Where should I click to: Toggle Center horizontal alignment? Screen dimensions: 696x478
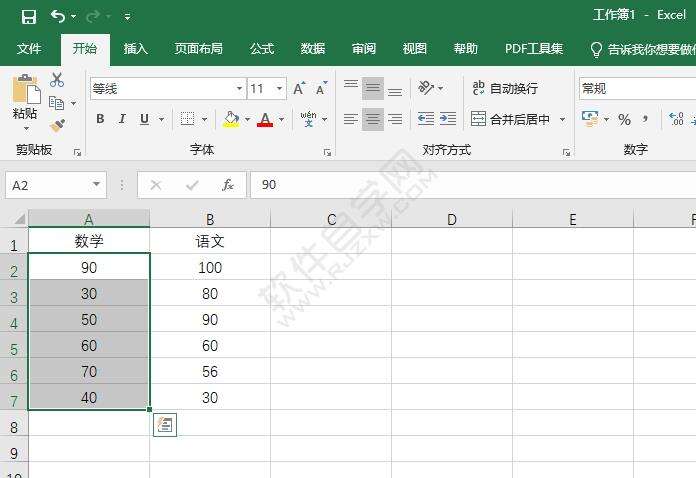(x=372, y=119)
